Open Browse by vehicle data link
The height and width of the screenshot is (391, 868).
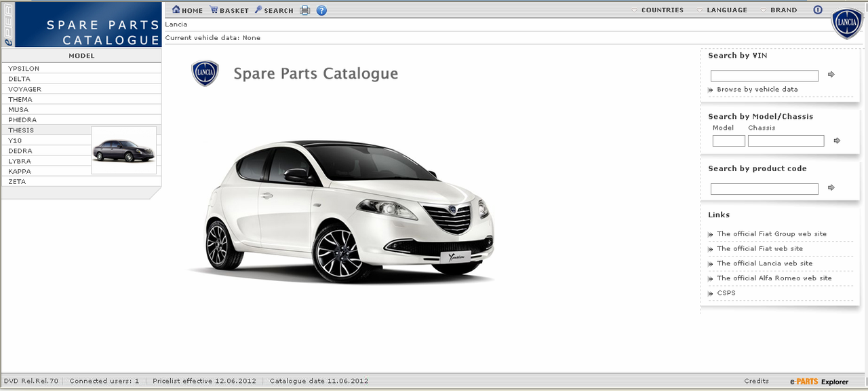click(757, 89)
